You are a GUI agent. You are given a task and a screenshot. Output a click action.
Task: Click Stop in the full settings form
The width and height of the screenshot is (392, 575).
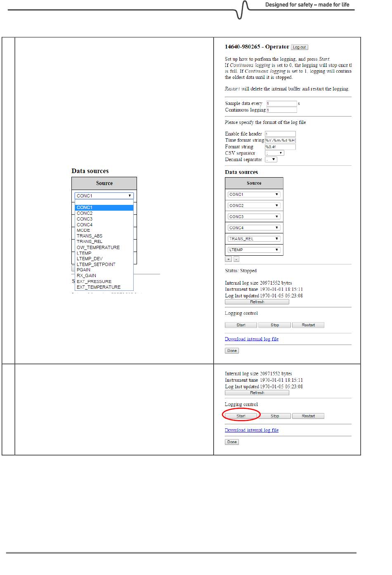[x=275, y=325]
